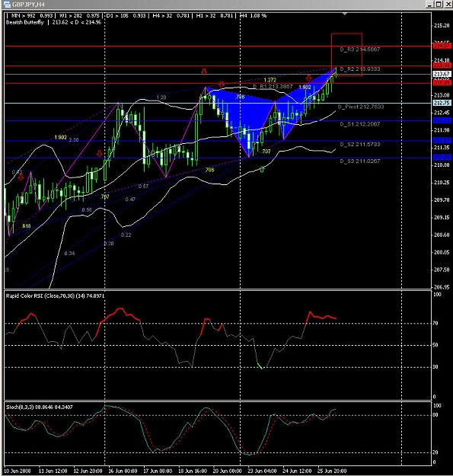Click the 0.34 ratio label
Viewport: 453px width, 476px height.
69,254
